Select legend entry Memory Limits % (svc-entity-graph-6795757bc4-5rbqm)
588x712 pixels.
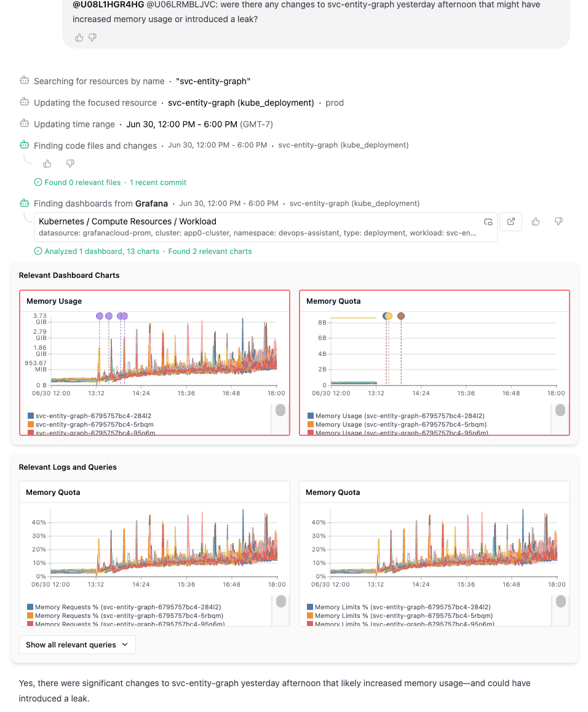(404, 615)
